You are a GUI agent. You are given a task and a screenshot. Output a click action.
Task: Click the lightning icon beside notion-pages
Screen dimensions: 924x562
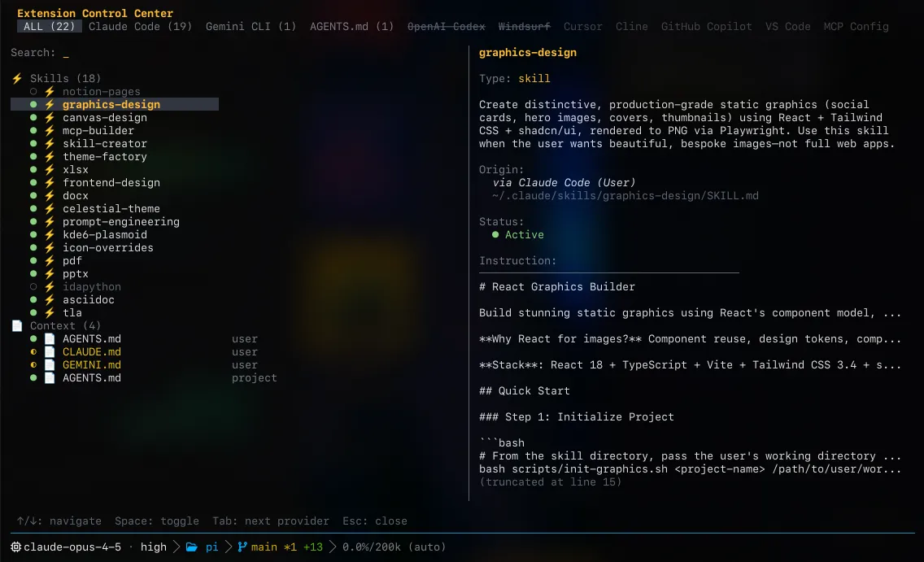point(50,91)
